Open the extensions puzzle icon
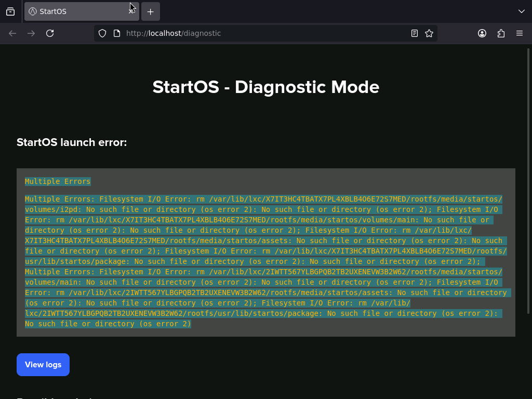The width and height of the screenshot is (532, 399). pyautogui.click(x=501, y=33)
